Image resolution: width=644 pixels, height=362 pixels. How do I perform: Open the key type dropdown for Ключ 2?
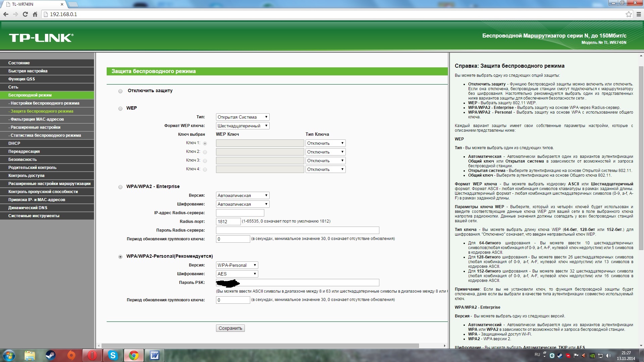pyautogui.click(x=325, y=152)
